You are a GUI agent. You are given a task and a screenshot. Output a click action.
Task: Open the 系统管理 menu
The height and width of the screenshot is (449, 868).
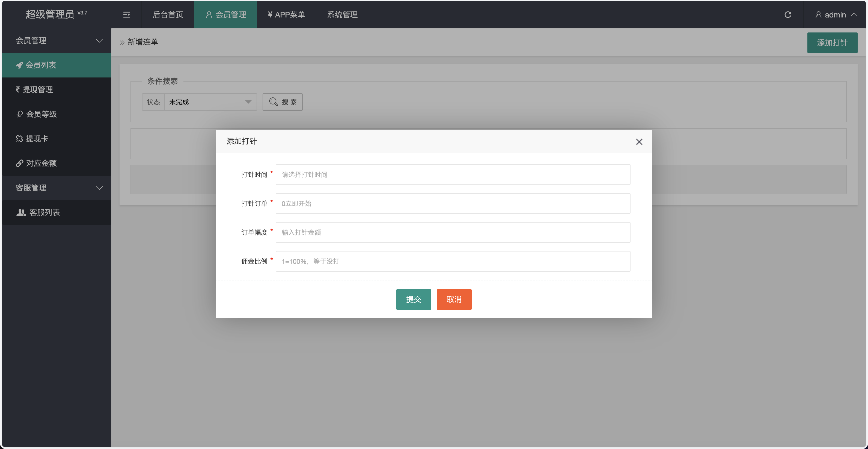click(x=342, y=14)
